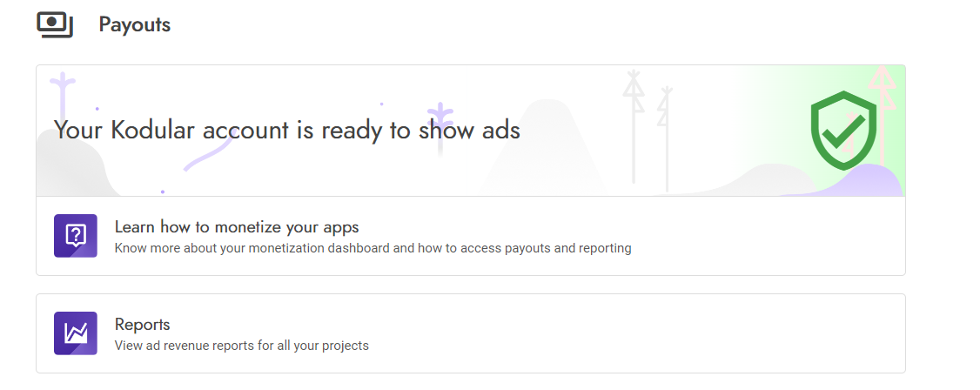The height and width of the screenshot is (390, 980).
Task: Click the purple Reports chart icon
Action: tap(76, 333)
